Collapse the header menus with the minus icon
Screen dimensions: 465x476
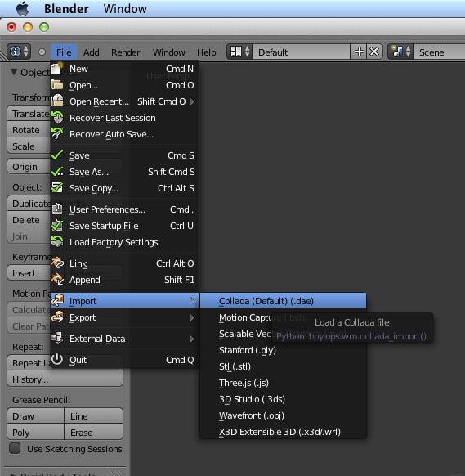pyautogui.click(x=42, y=52)
